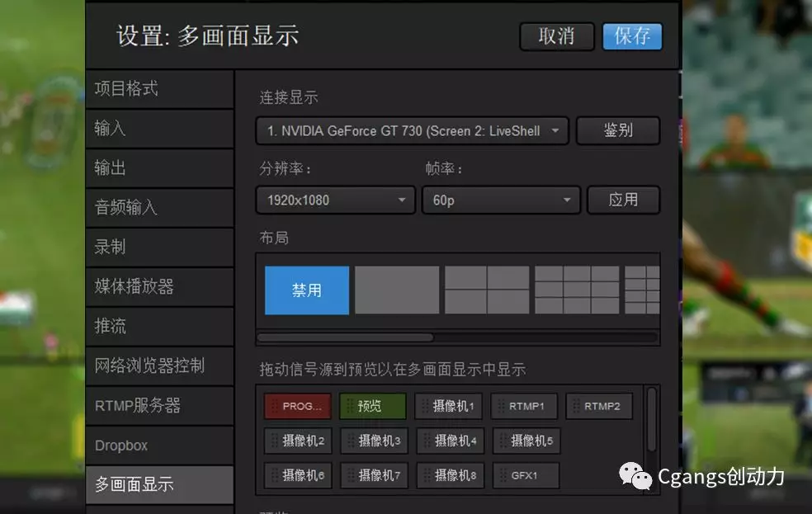This screenshot has height=514, width=812.
Task: Select the 禁用 disabled layout option
Action: (307, 290)
